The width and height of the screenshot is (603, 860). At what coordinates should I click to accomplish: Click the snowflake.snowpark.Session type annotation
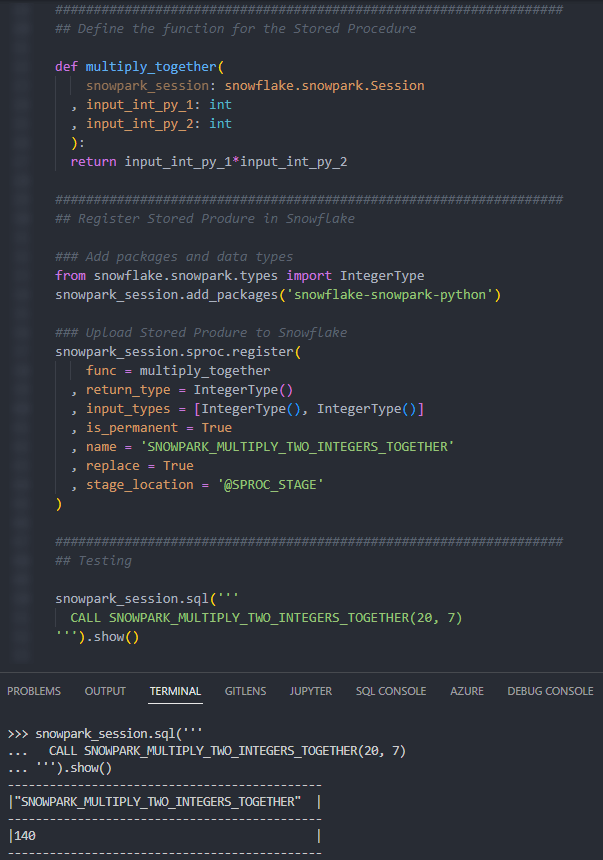click(x=324, y=86)
